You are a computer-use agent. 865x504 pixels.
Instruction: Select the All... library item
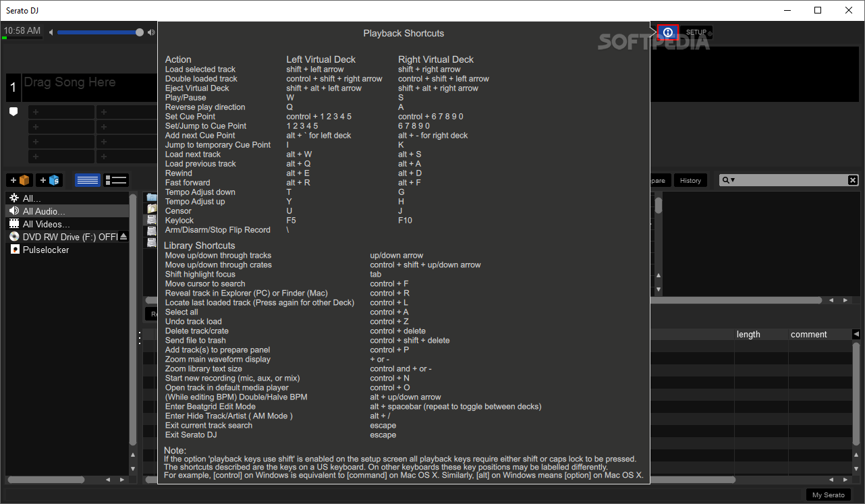(x=67, y=198)
